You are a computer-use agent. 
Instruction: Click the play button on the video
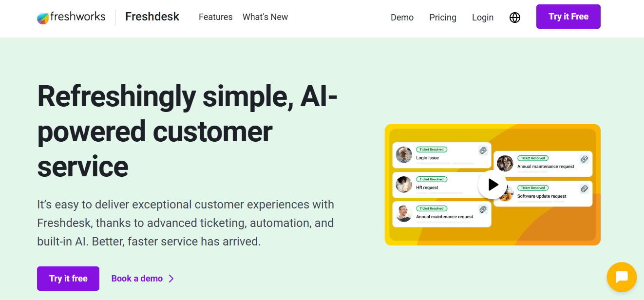coord(492,185)
